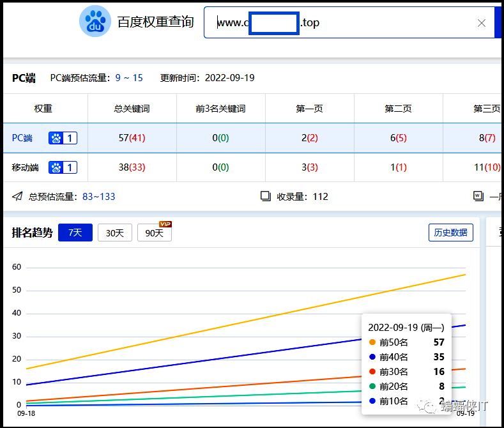This screenshot has height=428, width=504.
Task: Click the 移动端 第三页 value 11(10)
Action: click(487, 167)
